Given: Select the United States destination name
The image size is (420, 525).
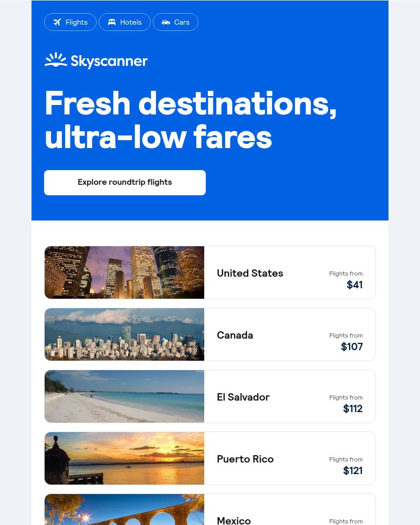Looking at the screenshot, I should [x=250, y=273].
